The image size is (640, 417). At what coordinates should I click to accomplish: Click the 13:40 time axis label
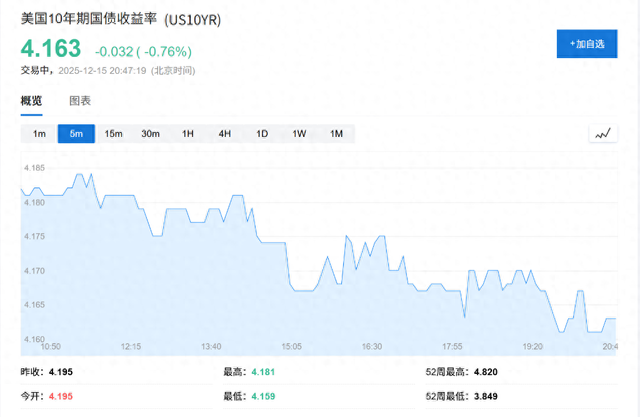click(x=211, y=346)
